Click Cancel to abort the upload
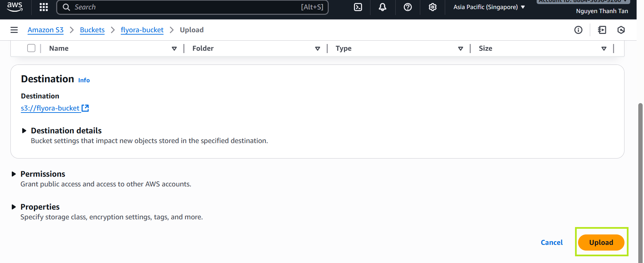 (x=551, y=243)
